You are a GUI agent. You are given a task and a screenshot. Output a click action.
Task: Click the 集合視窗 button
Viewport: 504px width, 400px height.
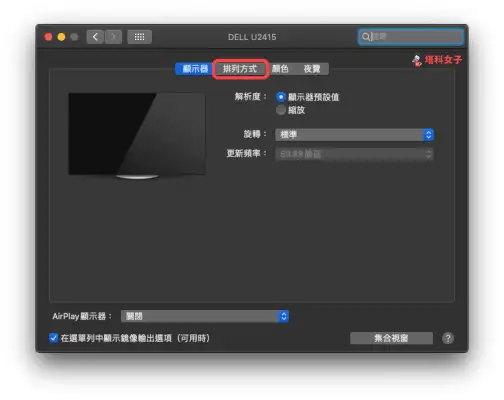pos(391,338)
